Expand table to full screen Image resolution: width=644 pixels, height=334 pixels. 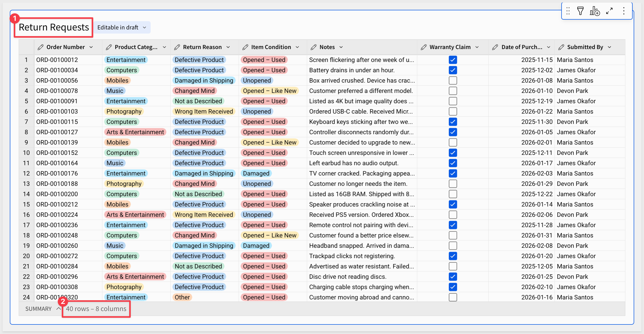[609, 11]
